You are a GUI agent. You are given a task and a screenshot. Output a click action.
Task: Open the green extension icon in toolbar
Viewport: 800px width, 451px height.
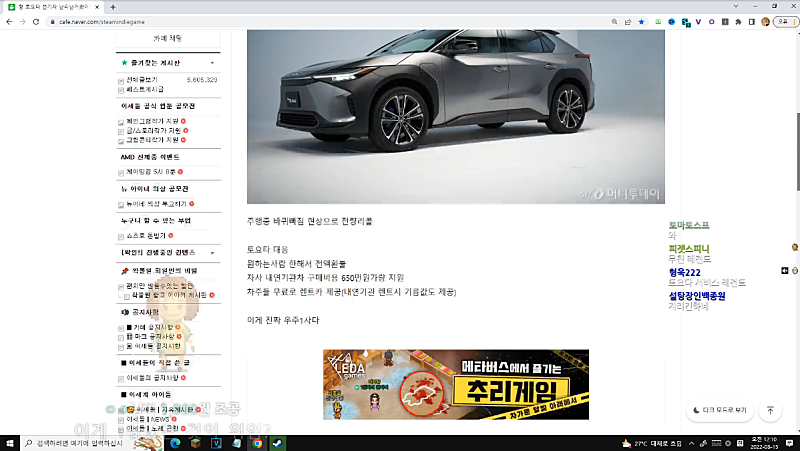[x=658, y=22]
